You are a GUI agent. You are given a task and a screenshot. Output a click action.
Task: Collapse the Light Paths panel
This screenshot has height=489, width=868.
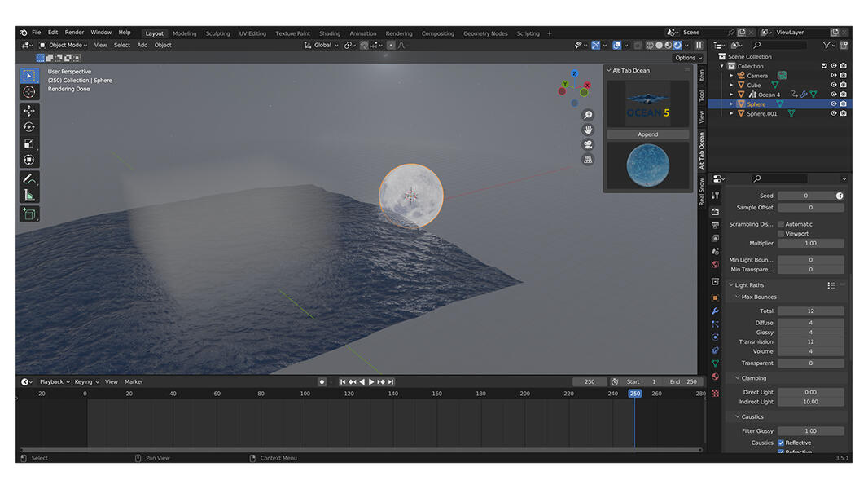749,285
